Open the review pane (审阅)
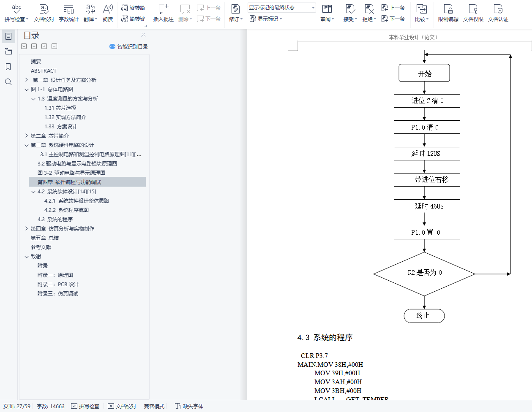The width and height of the screenshot is (532, 412). click(327, 13)
